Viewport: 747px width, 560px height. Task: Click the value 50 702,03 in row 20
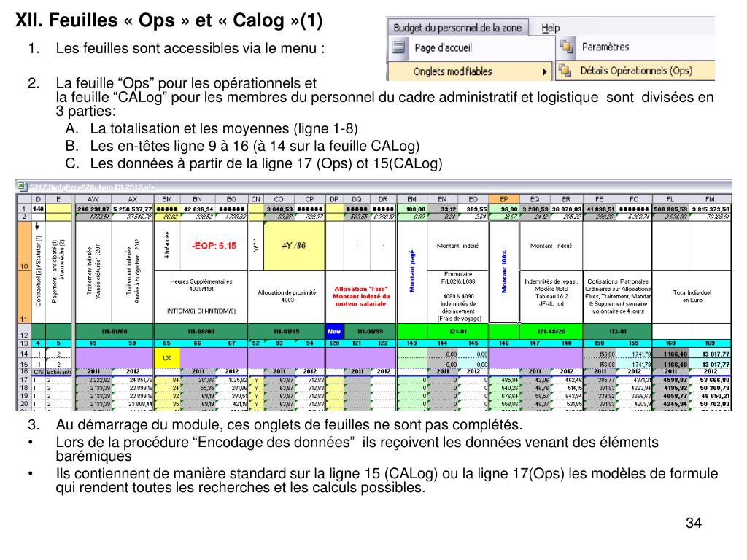click(710, 404)
